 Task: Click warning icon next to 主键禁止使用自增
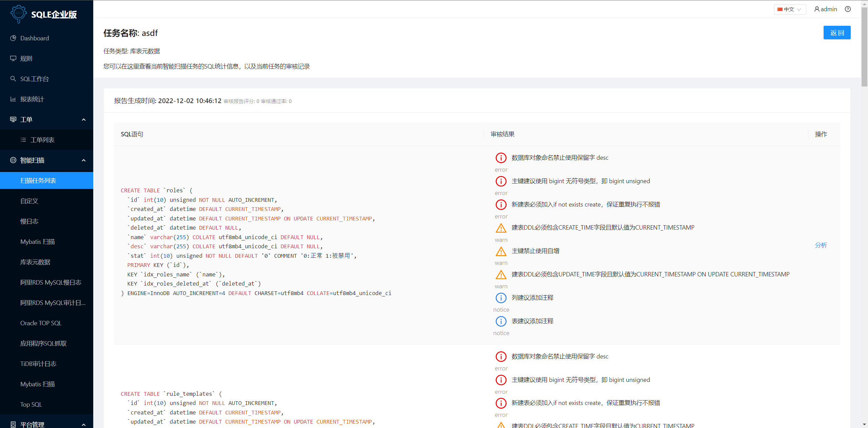[x=501, y=251]
